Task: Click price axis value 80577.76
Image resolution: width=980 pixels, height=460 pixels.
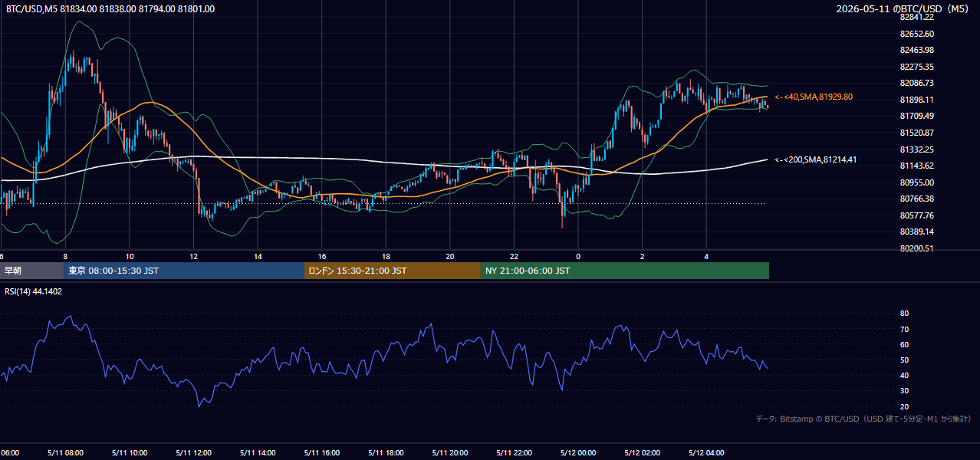Action: (917, 215)
